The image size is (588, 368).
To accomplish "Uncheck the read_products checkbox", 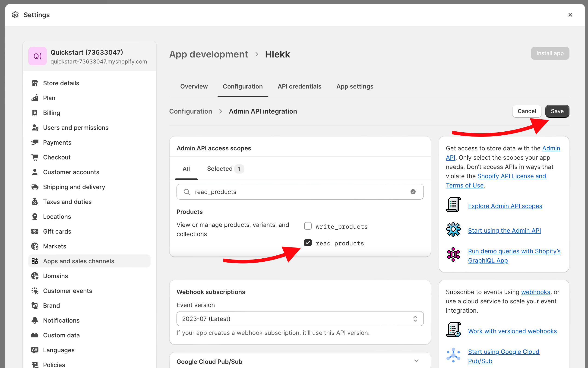I will 308,243.
